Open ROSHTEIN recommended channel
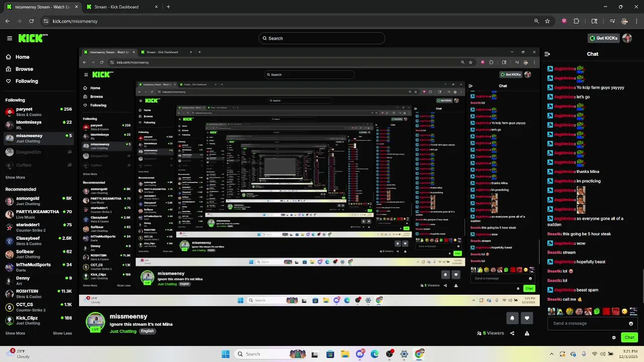644x362 pixels. (38, 294)
